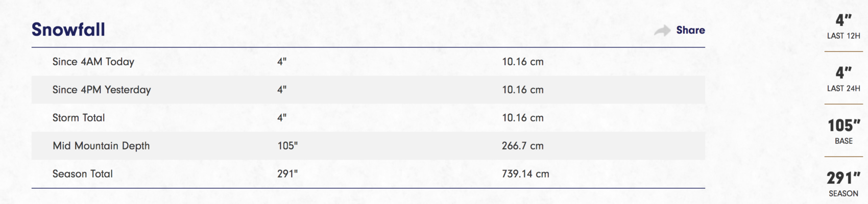Click the 739.14 cm season value

click(525, 174)
